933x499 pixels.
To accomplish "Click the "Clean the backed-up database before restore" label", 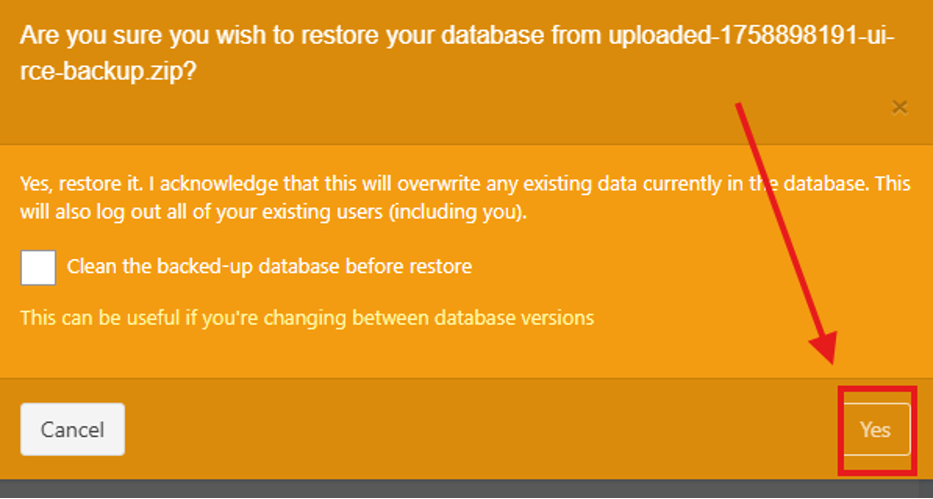I will point(269,267).
